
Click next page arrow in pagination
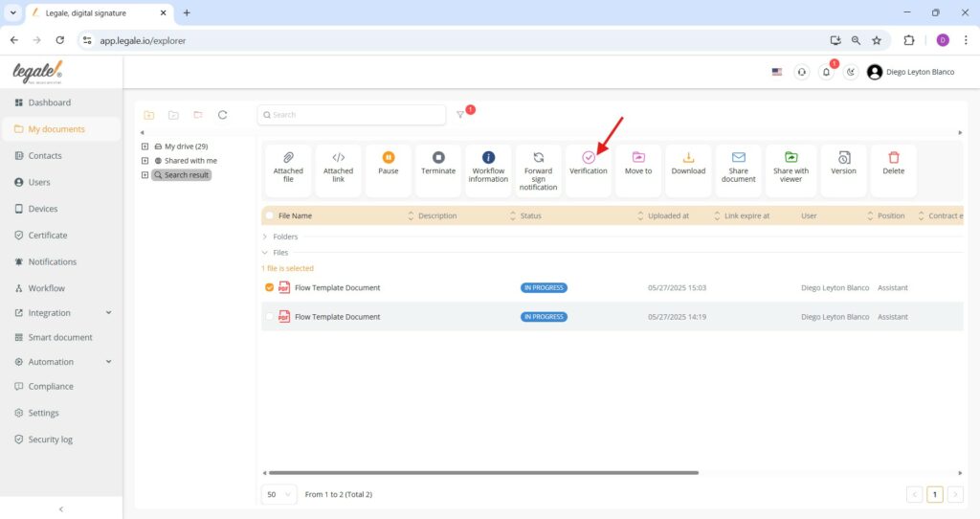point(955,494)
